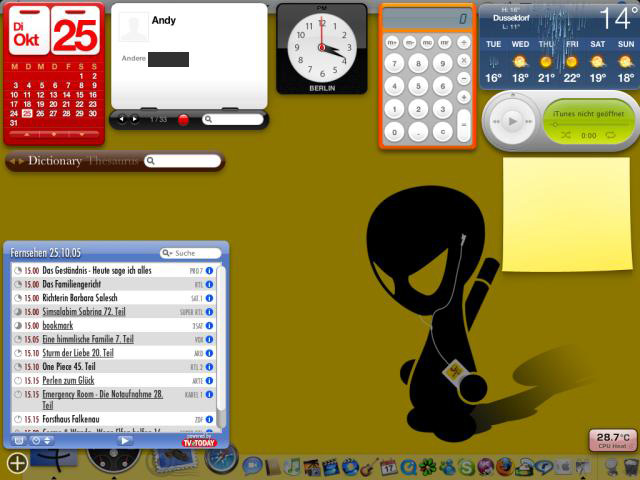
Task: Toggle repeat in iTunes widget
Action: click(x=610, y=135)
